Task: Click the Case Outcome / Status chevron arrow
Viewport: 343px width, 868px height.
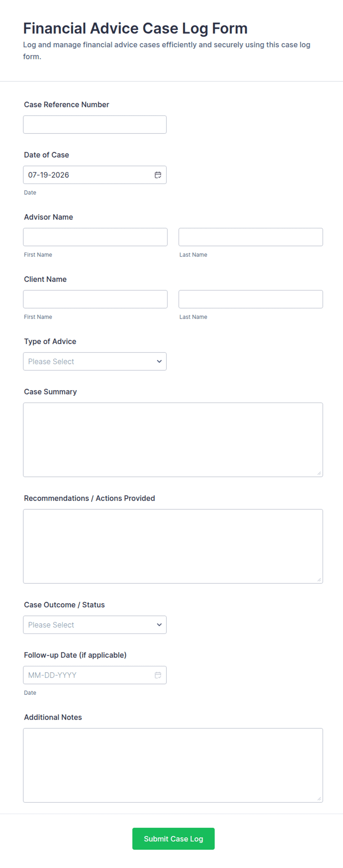Action: (159, 625)
